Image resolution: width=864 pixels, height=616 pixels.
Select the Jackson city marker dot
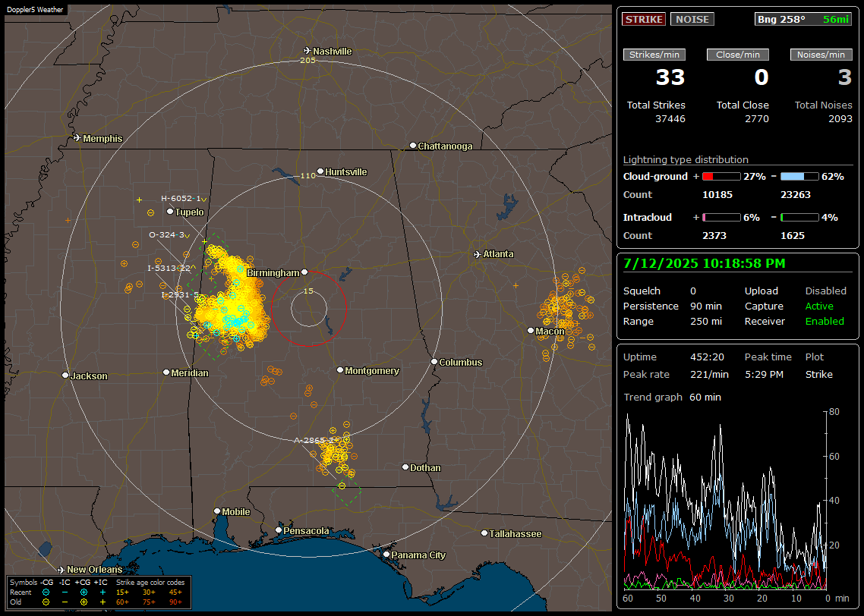(x=65, y=375)
